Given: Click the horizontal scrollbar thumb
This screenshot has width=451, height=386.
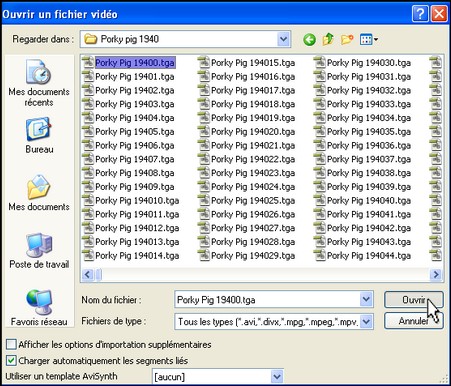Looking at the screenshot, I should (99, 275).
